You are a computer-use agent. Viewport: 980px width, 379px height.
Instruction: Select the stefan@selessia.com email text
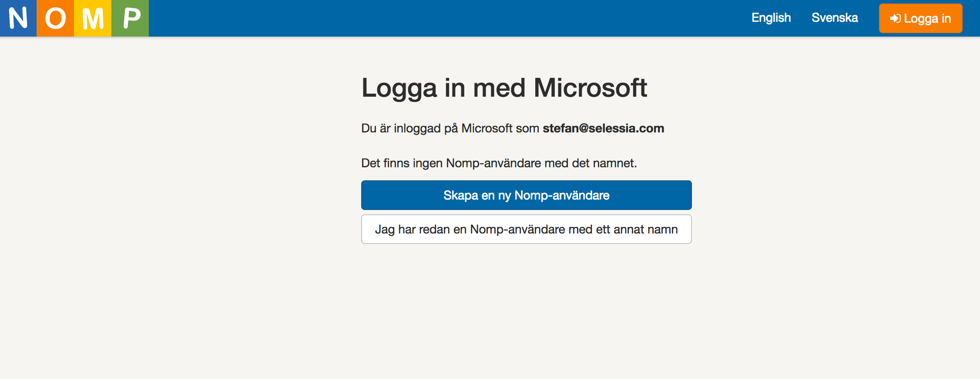click(603, 128)
